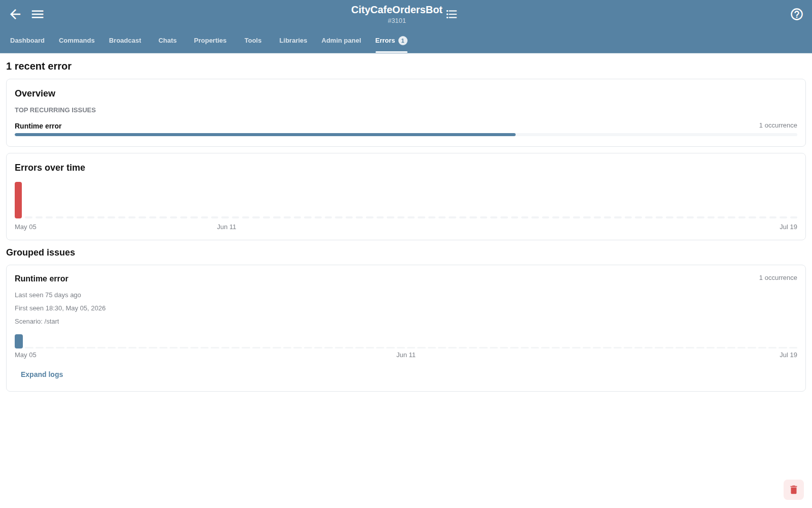Click the 'Scenario: /start' text
Viewport: 812px width, 508px height.
[x=37, y=322]
